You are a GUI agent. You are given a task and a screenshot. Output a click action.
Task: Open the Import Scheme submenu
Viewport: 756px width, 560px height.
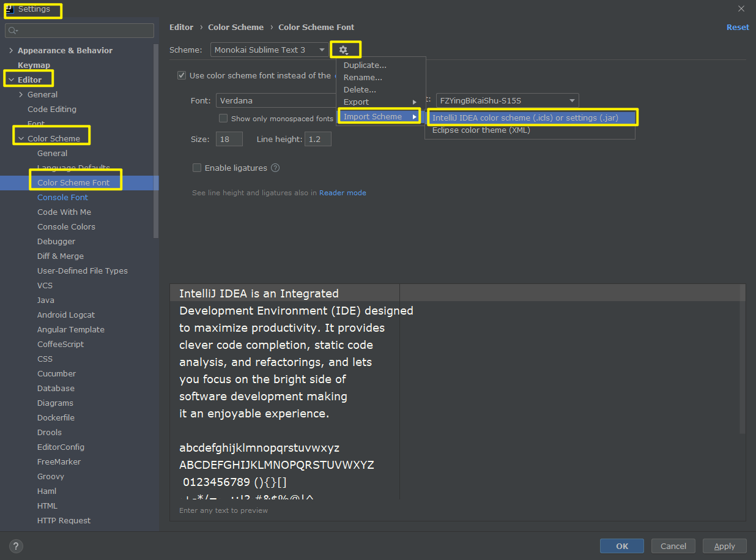[x=380, y=116]
